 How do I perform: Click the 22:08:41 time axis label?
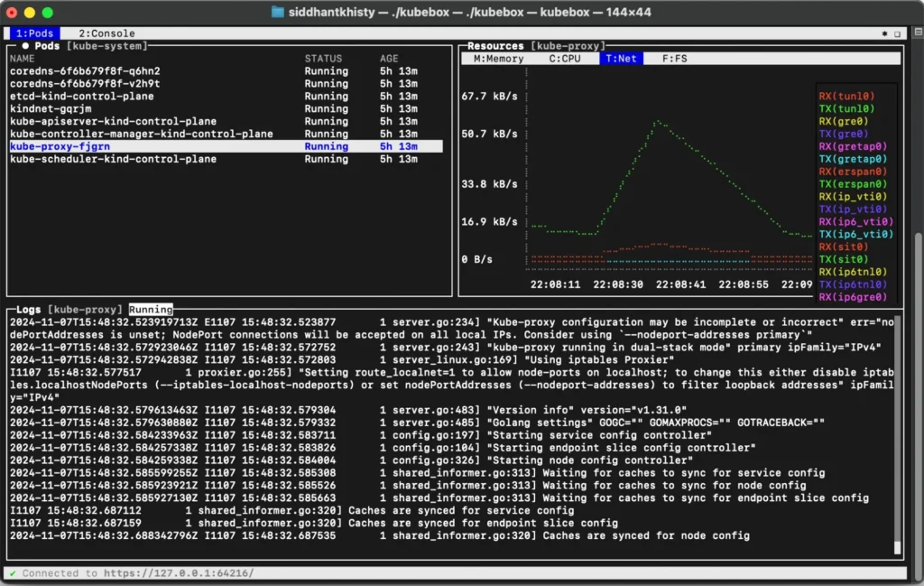[680, 284]
